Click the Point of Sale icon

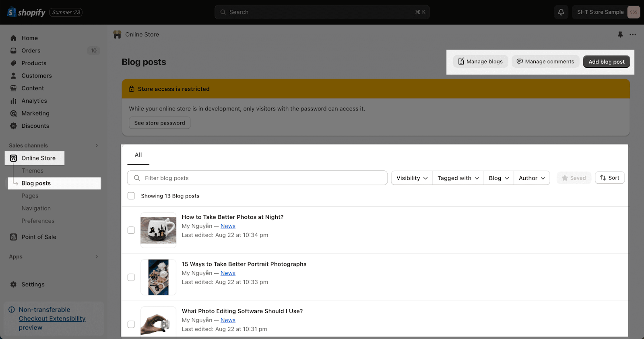point(13,237)
